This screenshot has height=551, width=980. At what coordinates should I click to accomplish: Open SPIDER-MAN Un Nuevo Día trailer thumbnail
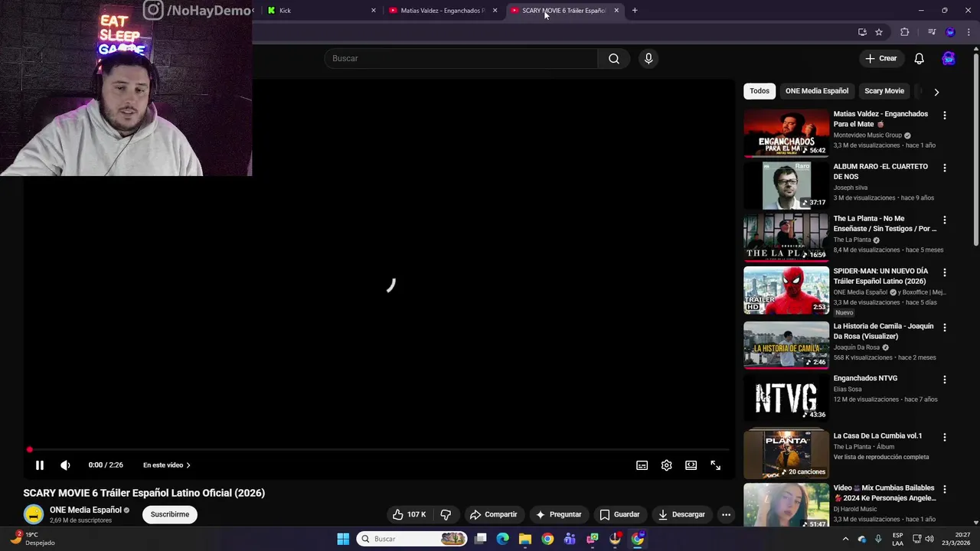(786, 290)
